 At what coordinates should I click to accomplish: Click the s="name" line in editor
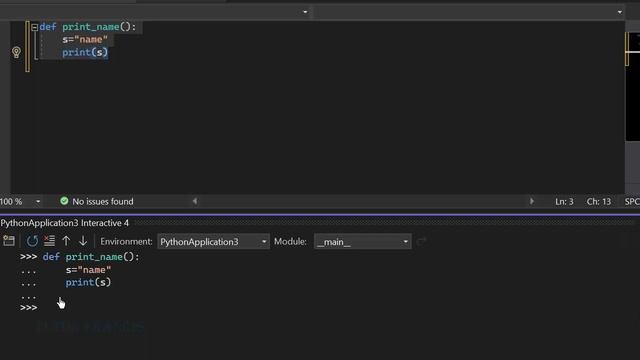tap(85, 40)
